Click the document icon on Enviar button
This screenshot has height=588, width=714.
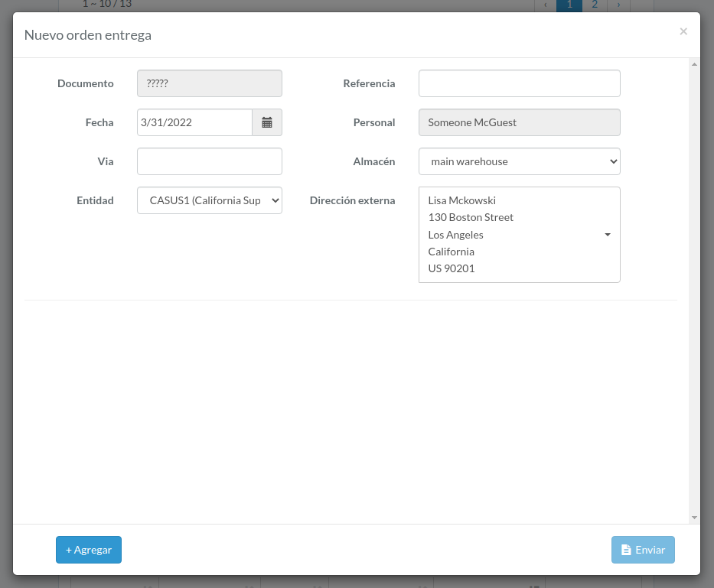[626, 550]
